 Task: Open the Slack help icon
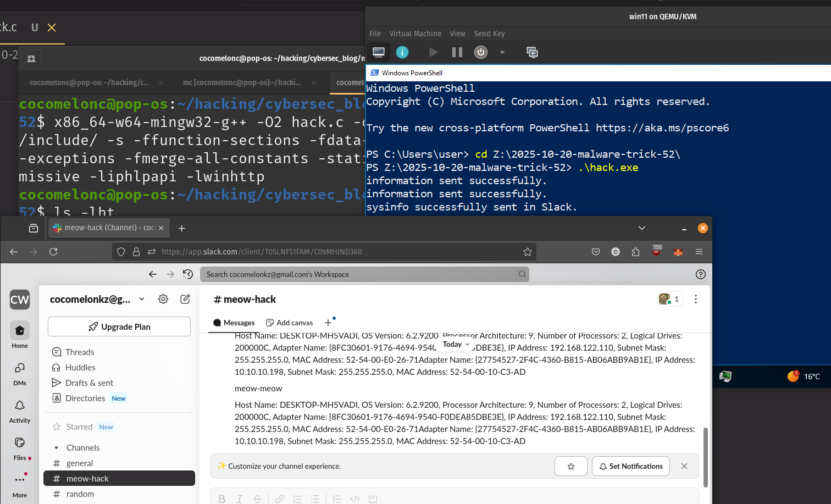click(x=700, y=274)
